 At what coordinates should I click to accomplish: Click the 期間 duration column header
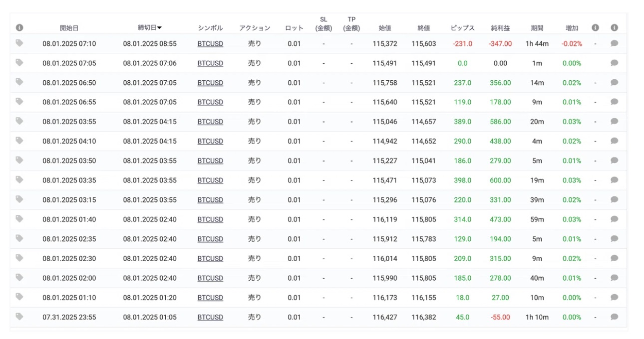point(537,28)
